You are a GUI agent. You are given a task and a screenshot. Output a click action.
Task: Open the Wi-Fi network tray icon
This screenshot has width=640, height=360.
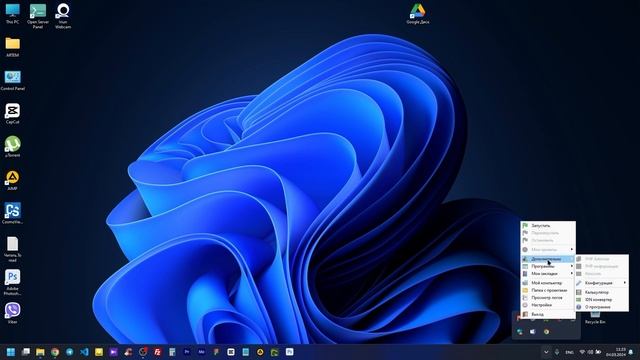(582, 352)
